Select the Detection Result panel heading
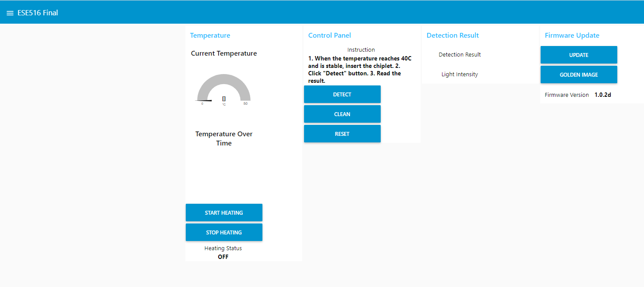Screen dimensions: 644x287 click(453, 35)
